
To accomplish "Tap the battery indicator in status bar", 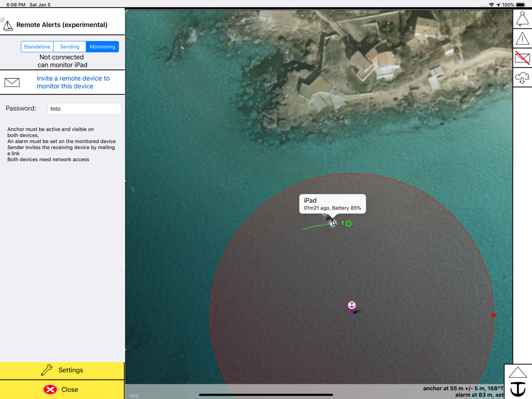I will coord(521,5).
